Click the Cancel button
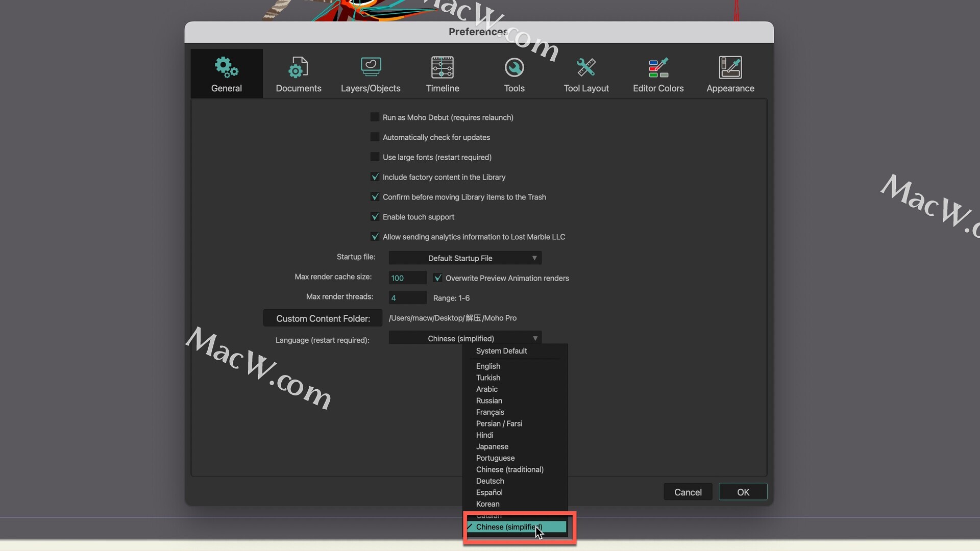This screenshot has width=980, height=551. point(688,492)
